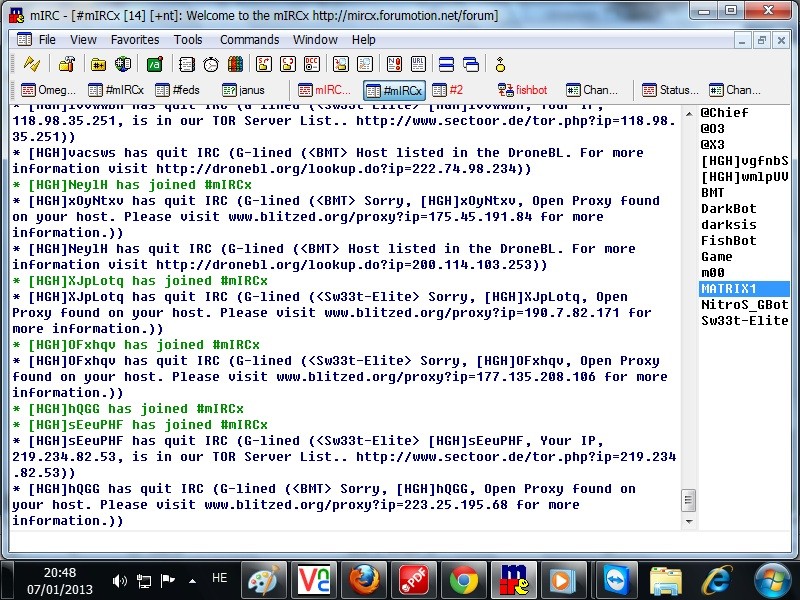Image resolution: width=800 pixels, height=600 pixels.
Task: Select the highlighted MATRIX1 nickname
Action: (744, 289)
